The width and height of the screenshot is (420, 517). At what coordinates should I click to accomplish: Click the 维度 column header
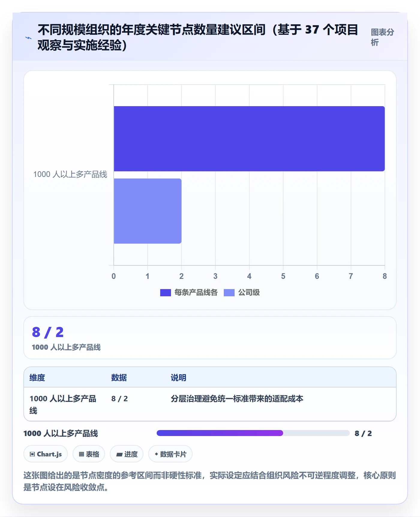pos(37,378)
